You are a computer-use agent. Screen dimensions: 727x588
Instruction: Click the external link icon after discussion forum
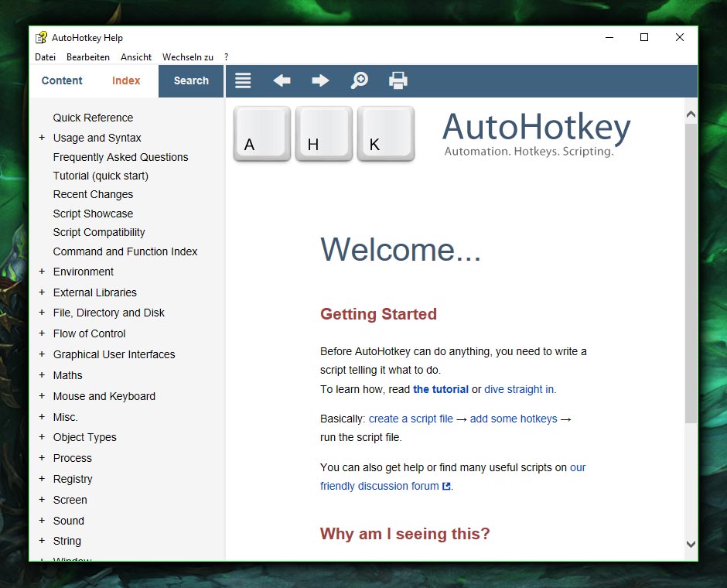(446, 486)
